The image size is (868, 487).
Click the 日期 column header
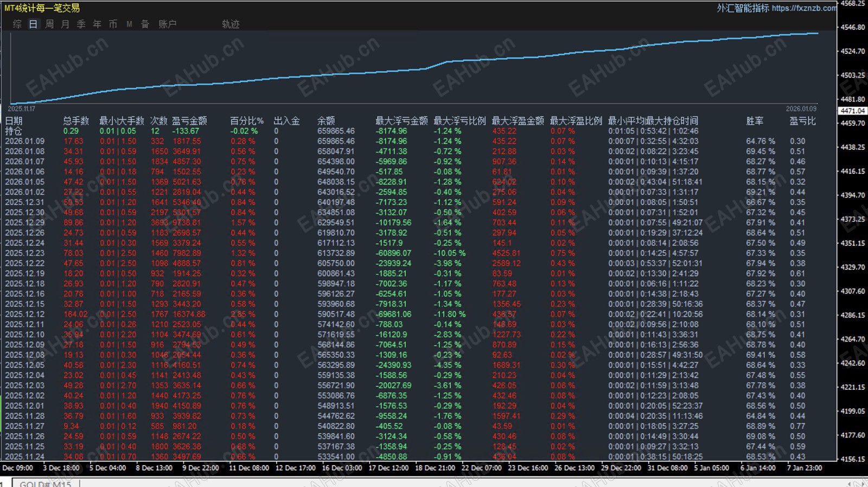[14, 121]
